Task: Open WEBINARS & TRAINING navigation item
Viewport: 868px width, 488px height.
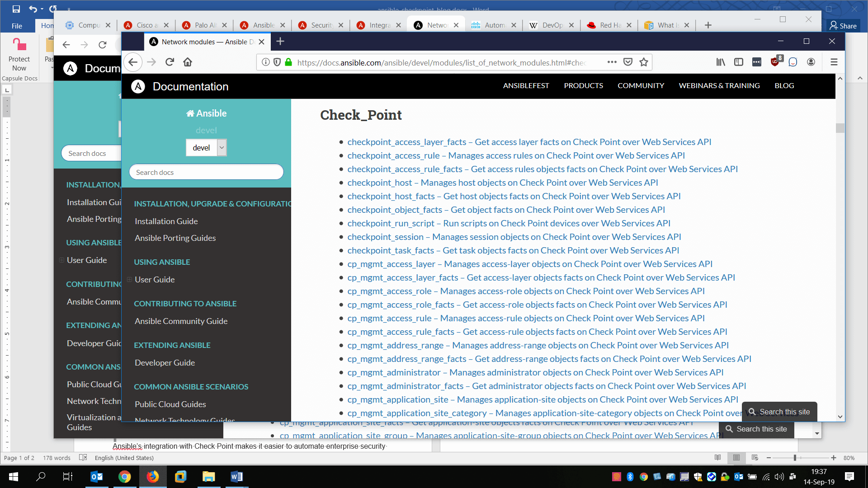Action: coord(719,86)
